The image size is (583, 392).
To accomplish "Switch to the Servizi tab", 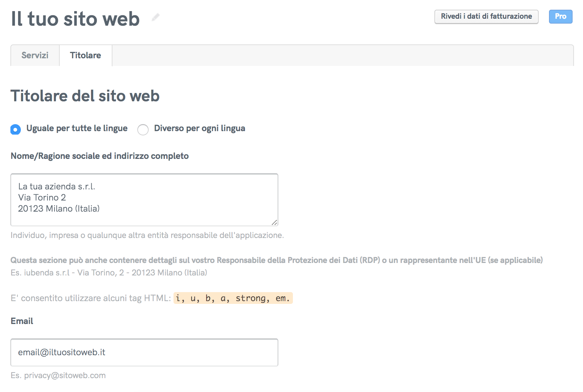I will tap(35, 56).
